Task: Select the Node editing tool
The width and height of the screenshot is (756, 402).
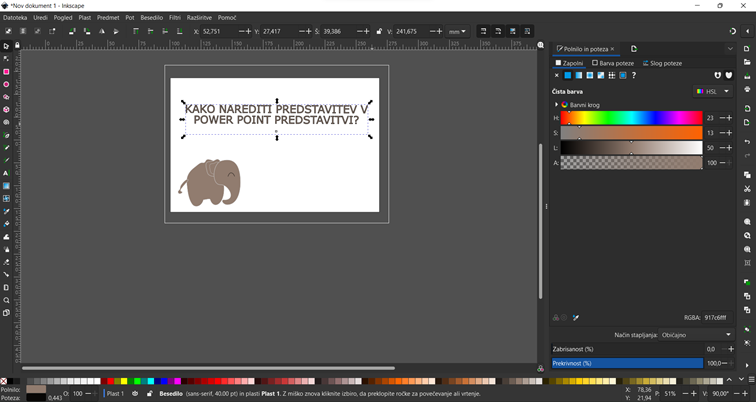Action: (6, 59)
